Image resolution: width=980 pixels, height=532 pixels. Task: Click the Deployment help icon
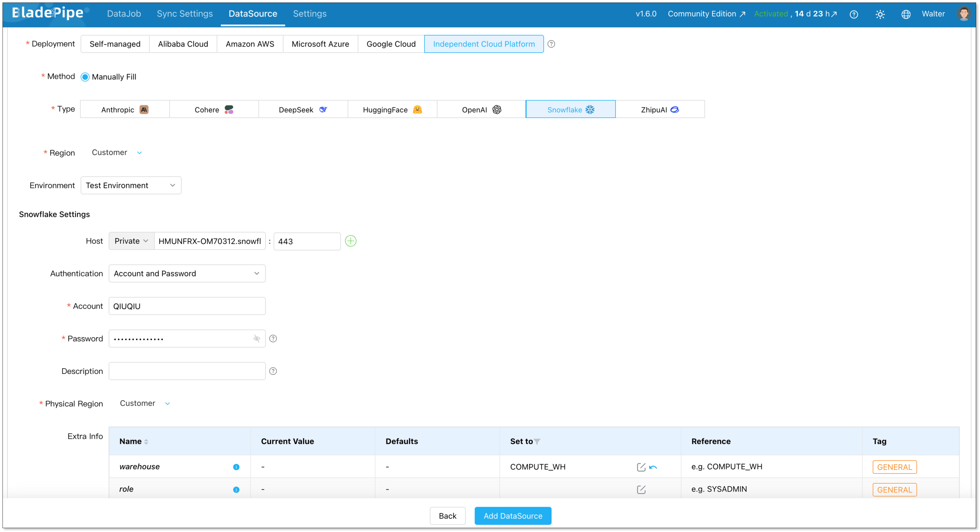pyautogui.click(x=551, y=44)
